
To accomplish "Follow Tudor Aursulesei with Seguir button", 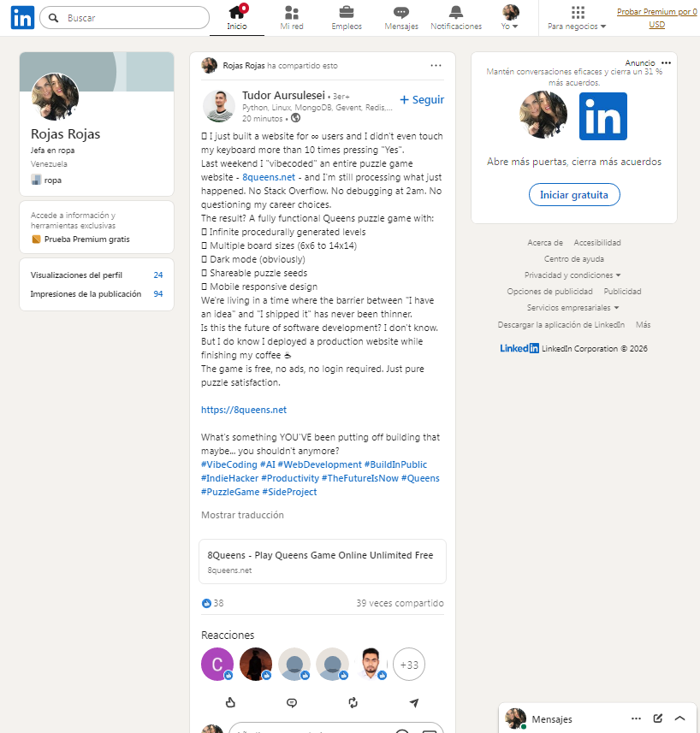I will [x=422, y=99].
